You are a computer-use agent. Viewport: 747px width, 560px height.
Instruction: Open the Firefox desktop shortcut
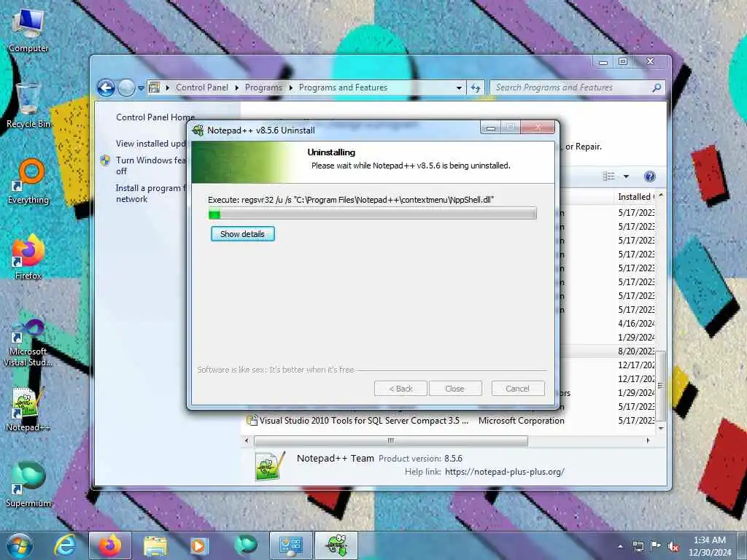point(28,257)
